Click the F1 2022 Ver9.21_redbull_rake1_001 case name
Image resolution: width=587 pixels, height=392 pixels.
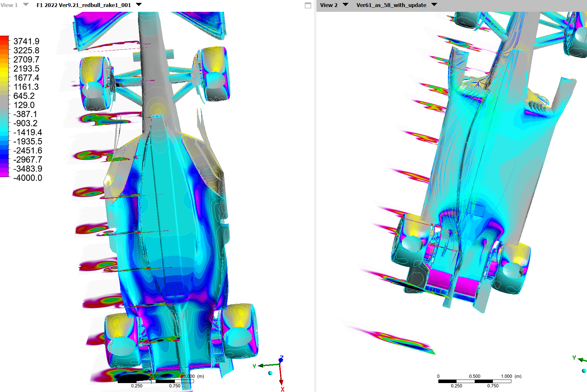pos(84,5)
